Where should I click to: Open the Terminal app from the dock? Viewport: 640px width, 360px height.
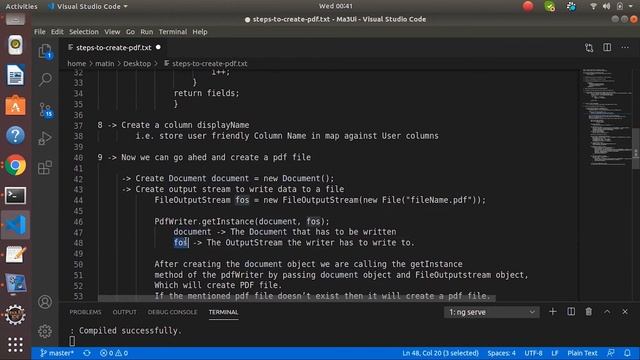16,196
